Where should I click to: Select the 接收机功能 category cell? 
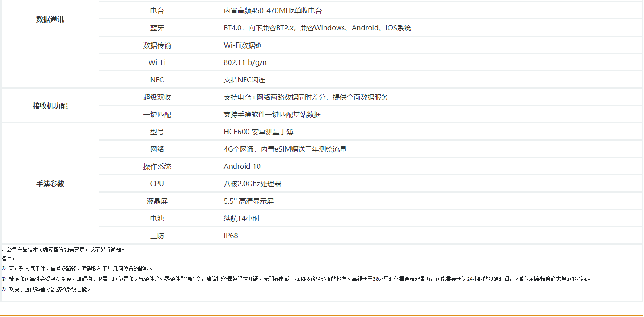coord(50,106)
